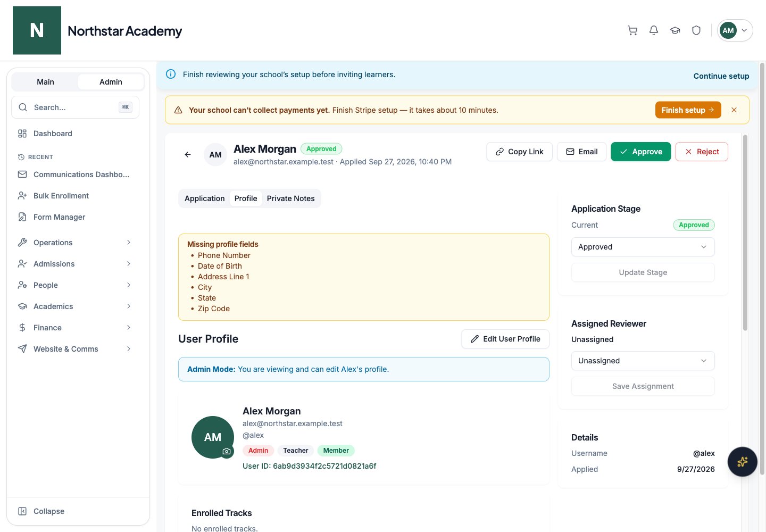This screenshot has height=532, width=766.
Task: Click the Continue setup link
Action: point(721,76)
